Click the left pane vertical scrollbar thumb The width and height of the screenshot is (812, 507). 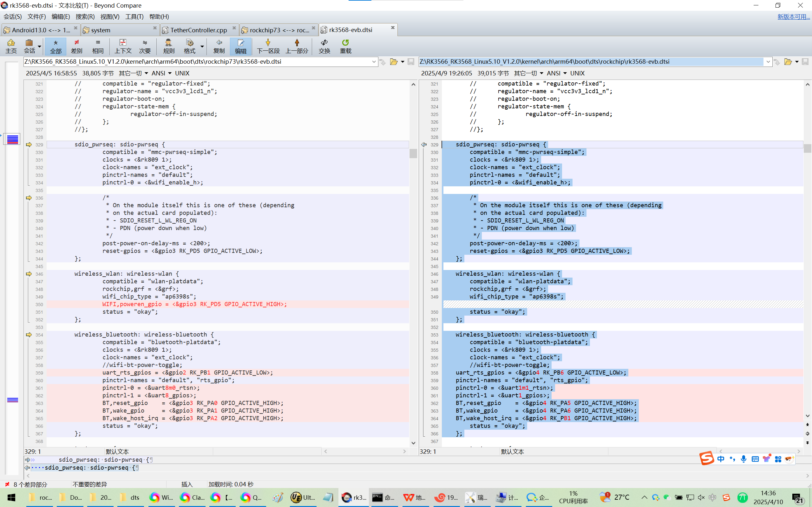[x=413, y=153]
